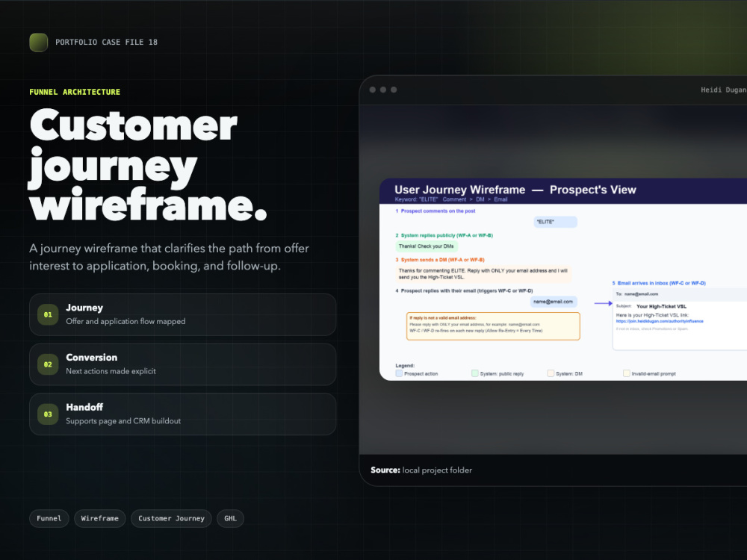This screenshot has width=747, height=560.
Task: Select the 02 Conversion card badge
Action: pos(48,364)
